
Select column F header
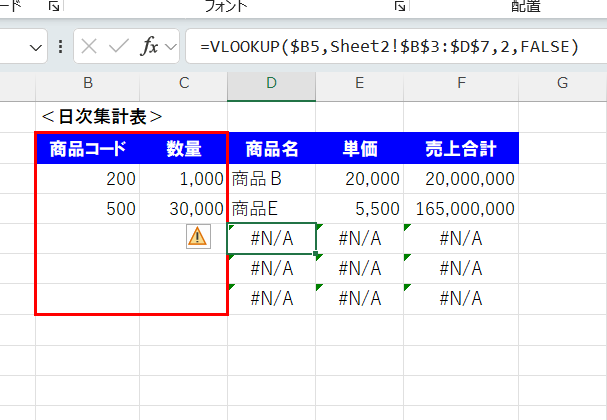461,83
